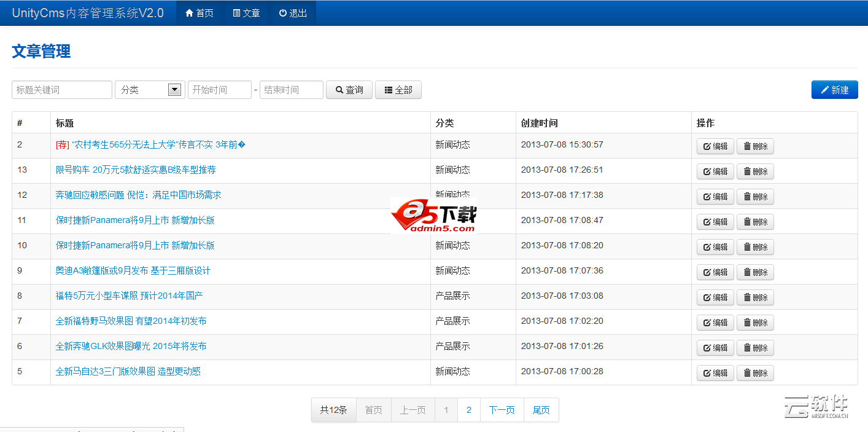
Task: Click 产品展示 category in row 8
Action: coord(453,296)
